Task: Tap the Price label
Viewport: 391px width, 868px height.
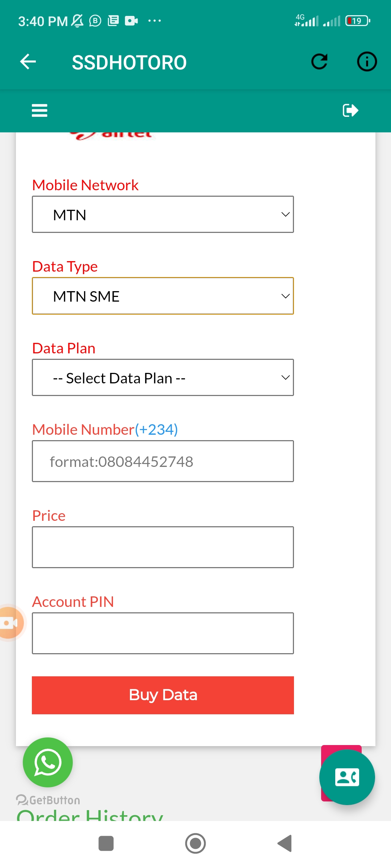Action: [49, 516]
